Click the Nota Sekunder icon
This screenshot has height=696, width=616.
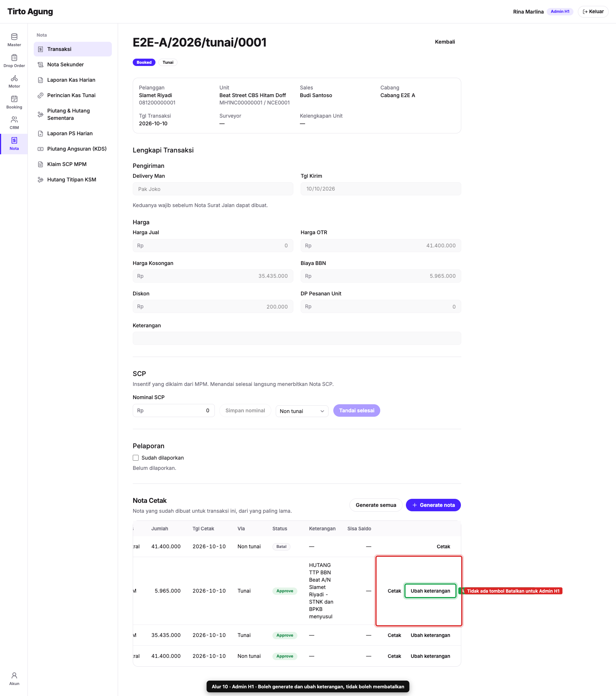coord(41,65)
